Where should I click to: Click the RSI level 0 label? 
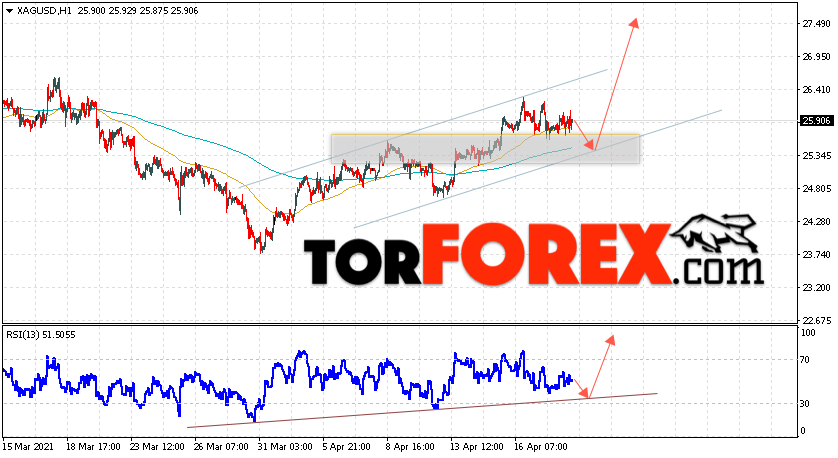(x=804, y=431)
